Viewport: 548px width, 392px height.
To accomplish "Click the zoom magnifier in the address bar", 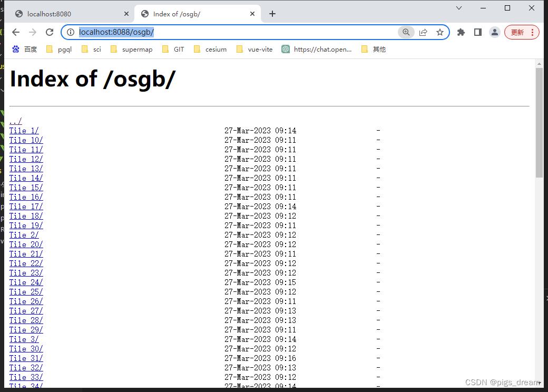I will (406, 32).
